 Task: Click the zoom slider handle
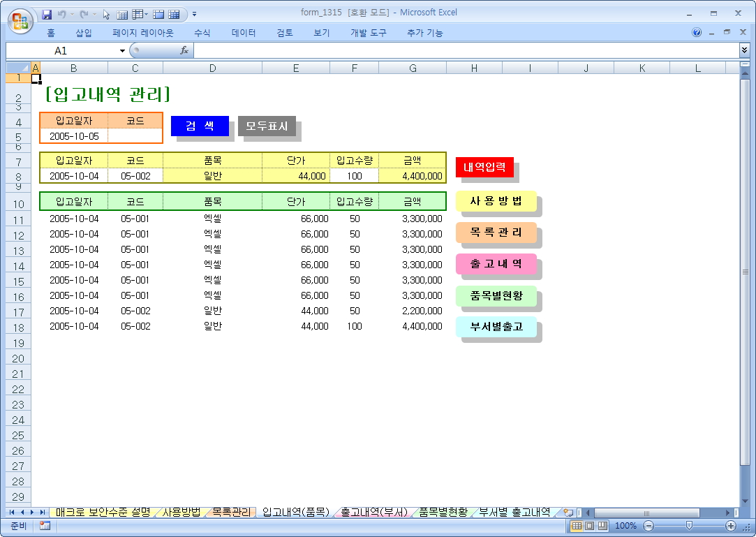click(x=689, y=526)
